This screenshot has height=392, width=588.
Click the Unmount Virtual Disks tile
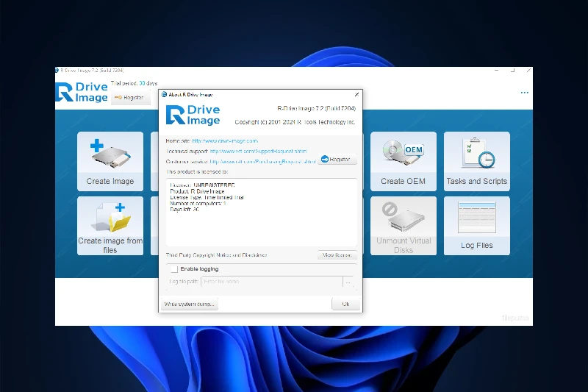403,226
